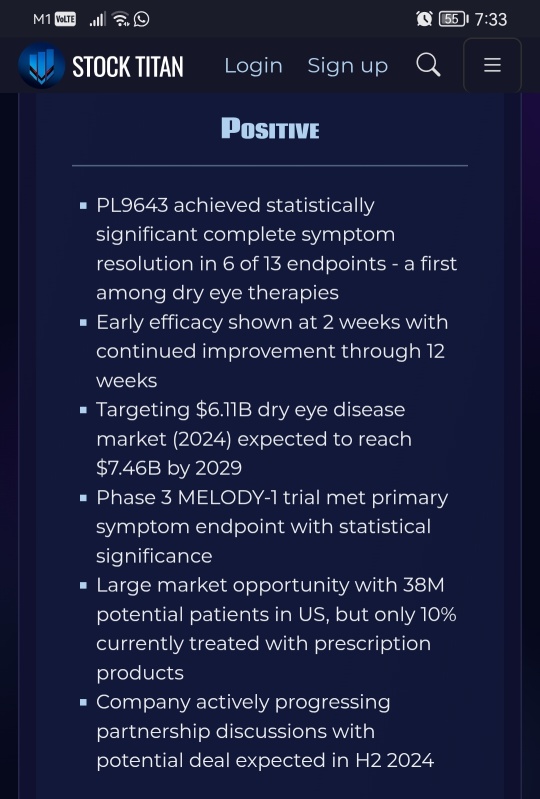540x799 pixels.
Task: Select the Positive section heading
Action: (x=270, y=128)
